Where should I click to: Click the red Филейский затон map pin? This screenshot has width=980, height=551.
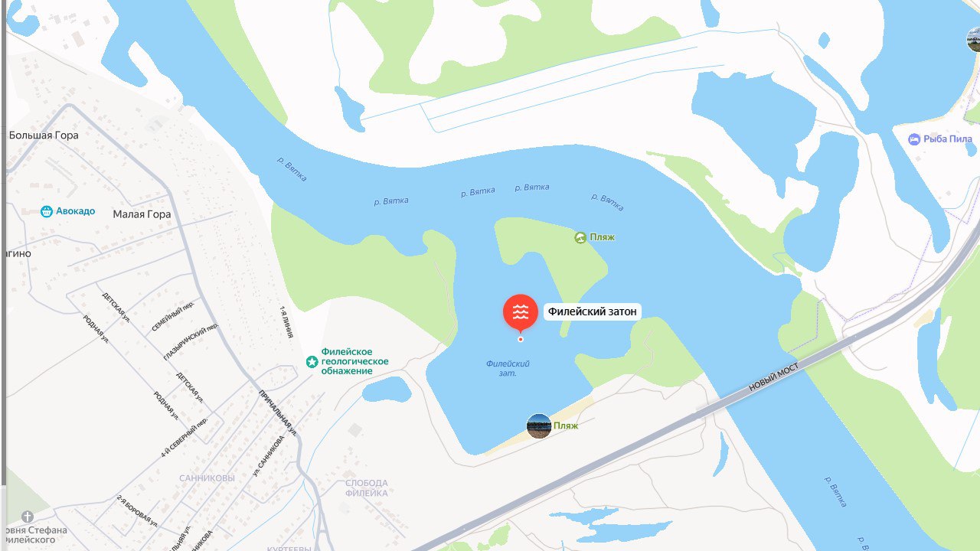click(x=521, y=312)
